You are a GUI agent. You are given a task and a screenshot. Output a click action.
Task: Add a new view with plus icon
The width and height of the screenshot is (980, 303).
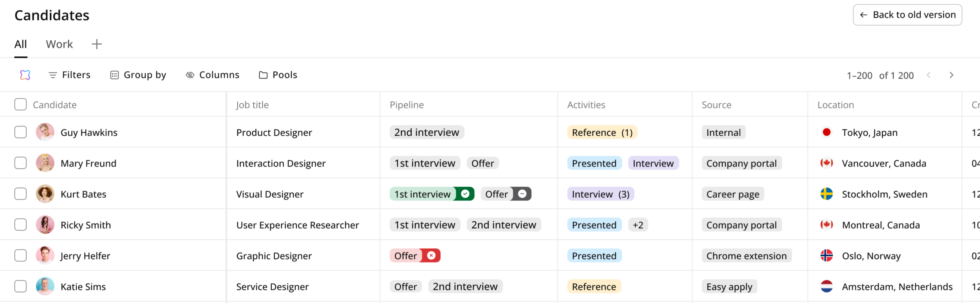coord(97,44)
